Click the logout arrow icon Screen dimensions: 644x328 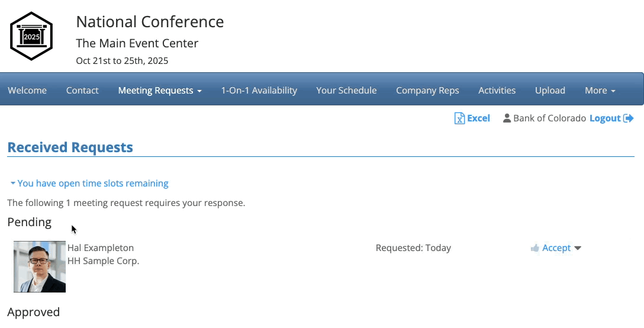[x=629, y=118]
